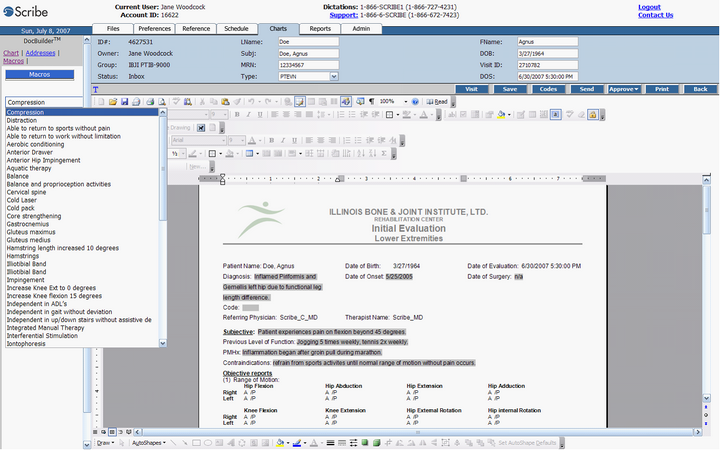Click the Read layout button

(437, 101)
